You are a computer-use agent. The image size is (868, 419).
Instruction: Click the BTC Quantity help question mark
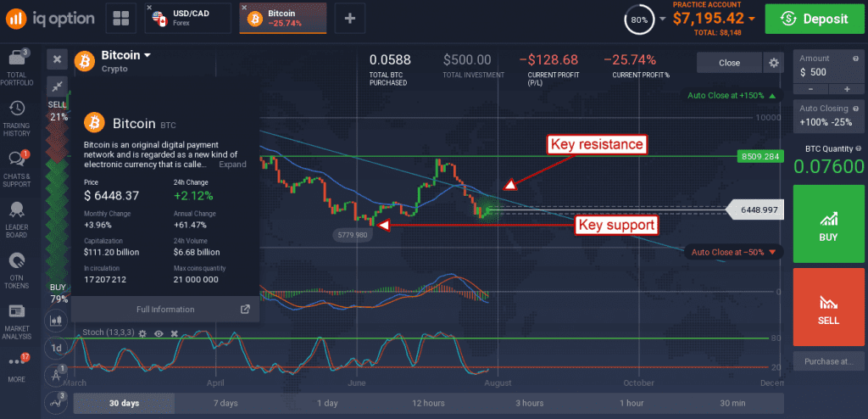[858, 148]
